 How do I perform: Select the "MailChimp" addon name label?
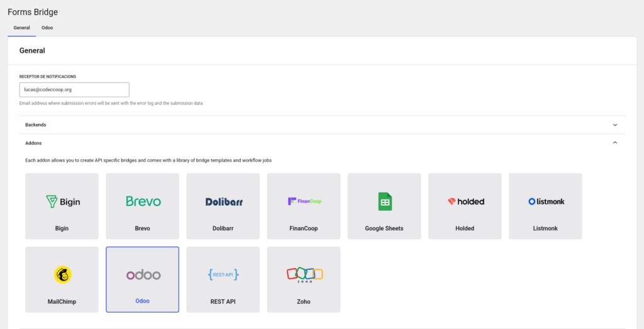coord(62,301)
